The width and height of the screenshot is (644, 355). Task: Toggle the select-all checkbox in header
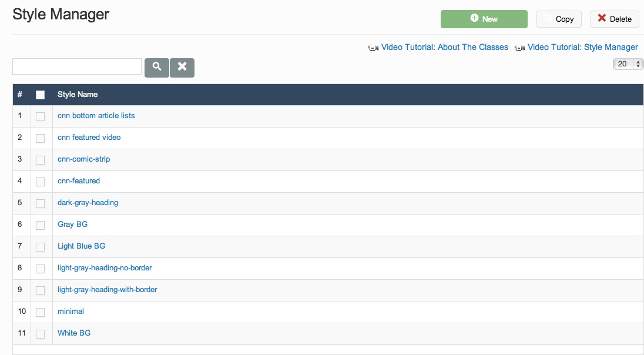tap(40, 95)
